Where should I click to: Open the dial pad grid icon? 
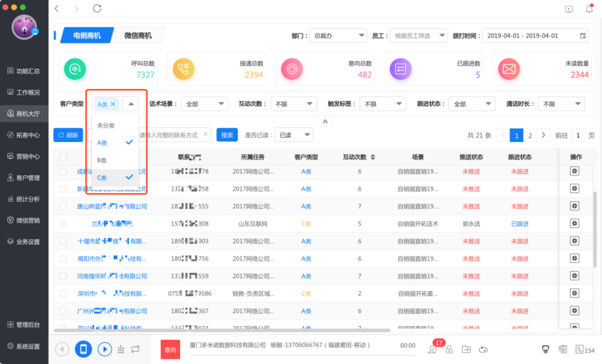coord(121,349)
